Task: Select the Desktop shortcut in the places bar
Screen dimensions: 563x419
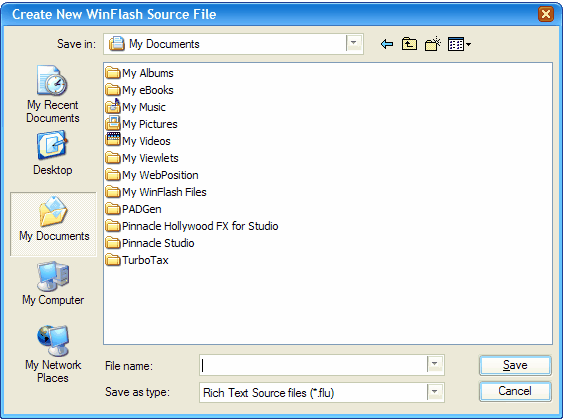Action: click(53, 153)
